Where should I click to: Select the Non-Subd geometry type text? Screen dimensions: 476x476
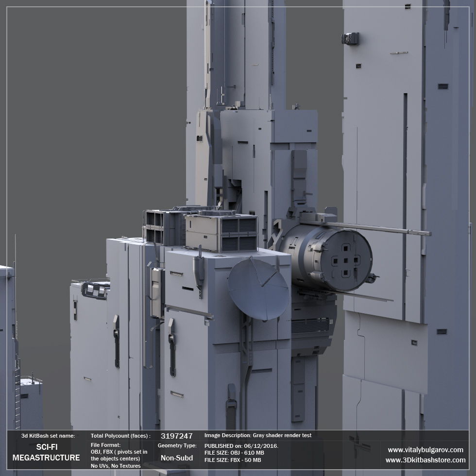(177, 458)
